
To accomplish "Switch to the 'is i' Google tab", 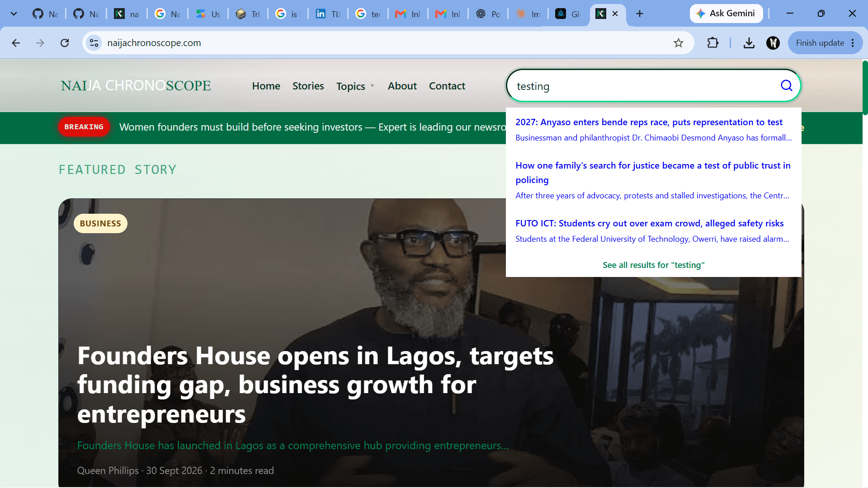I will [288, 14].
